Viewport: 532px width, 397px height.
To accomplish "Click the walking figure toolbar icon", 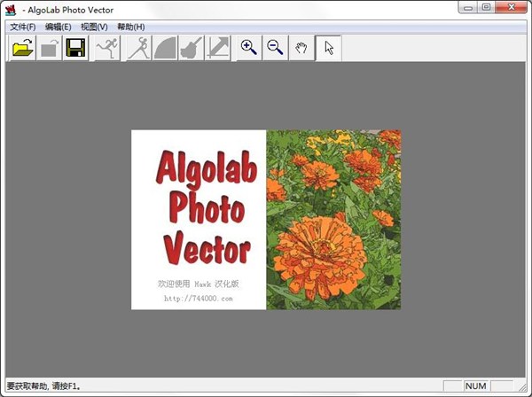I will click(139, 48).
